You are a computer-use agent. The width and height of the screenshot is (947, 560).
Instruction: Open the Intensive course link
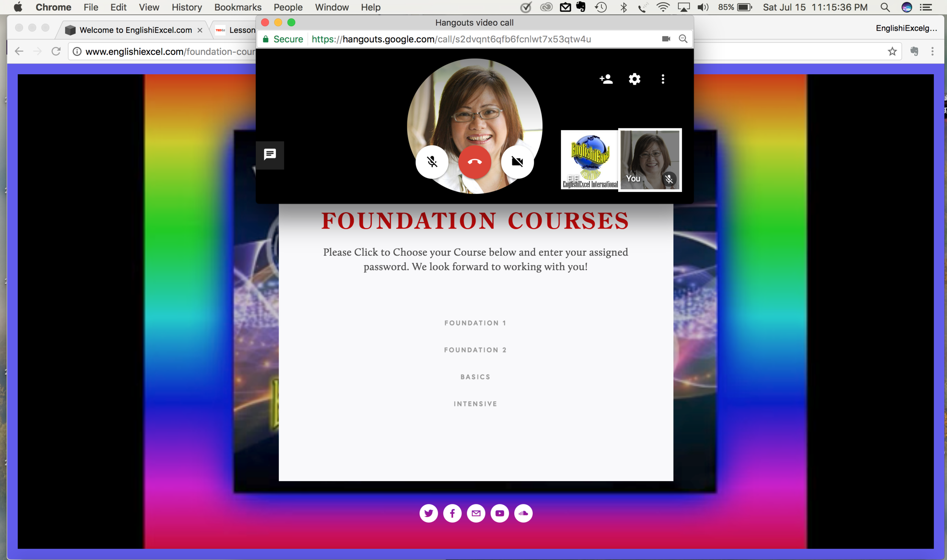click(x=475, y=404)
